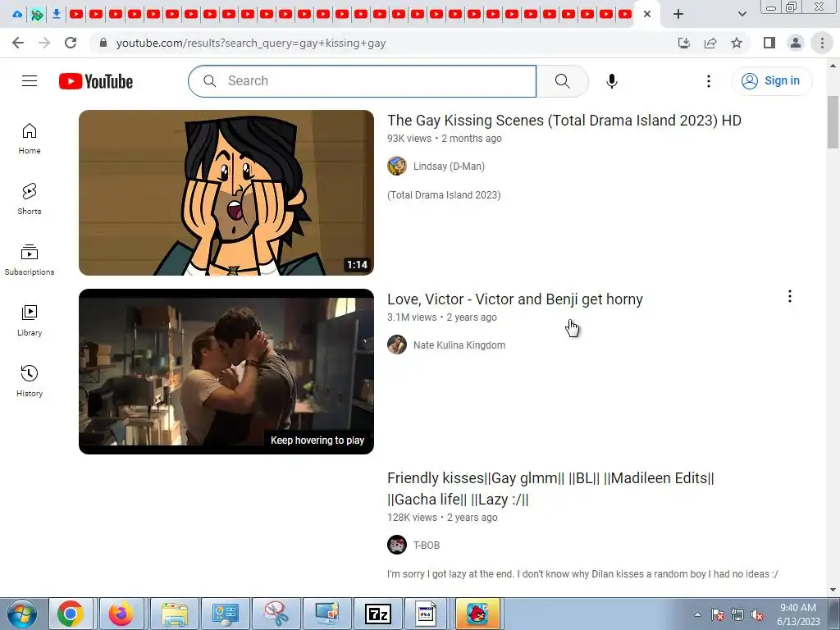Image resolution: width=840 pixels, height=630 pixels.
Task: Click the 93K views text
Action: coord(409,138)
